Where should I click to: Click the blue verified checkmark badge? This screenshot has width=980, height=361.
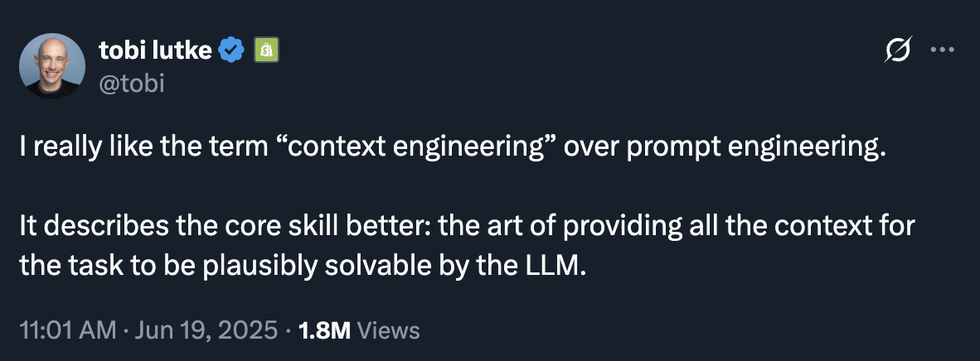[x=231, y=50]
